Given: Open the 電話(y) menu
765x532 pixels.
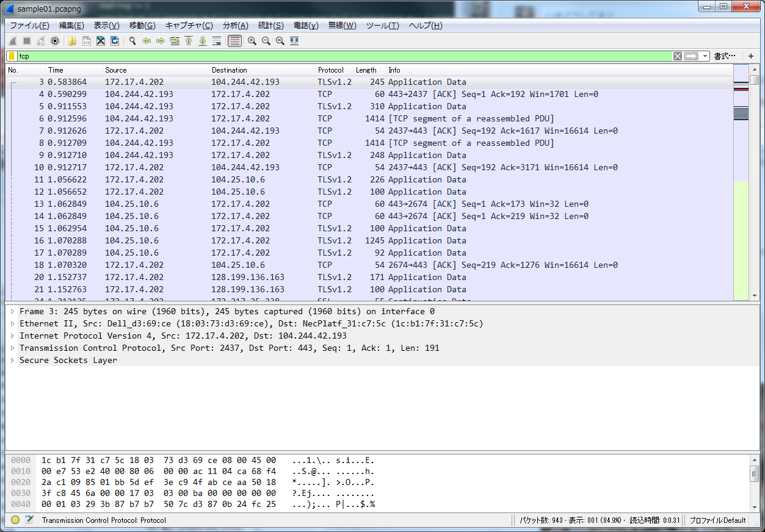Looking at the screenshot, I should (306, 26).
